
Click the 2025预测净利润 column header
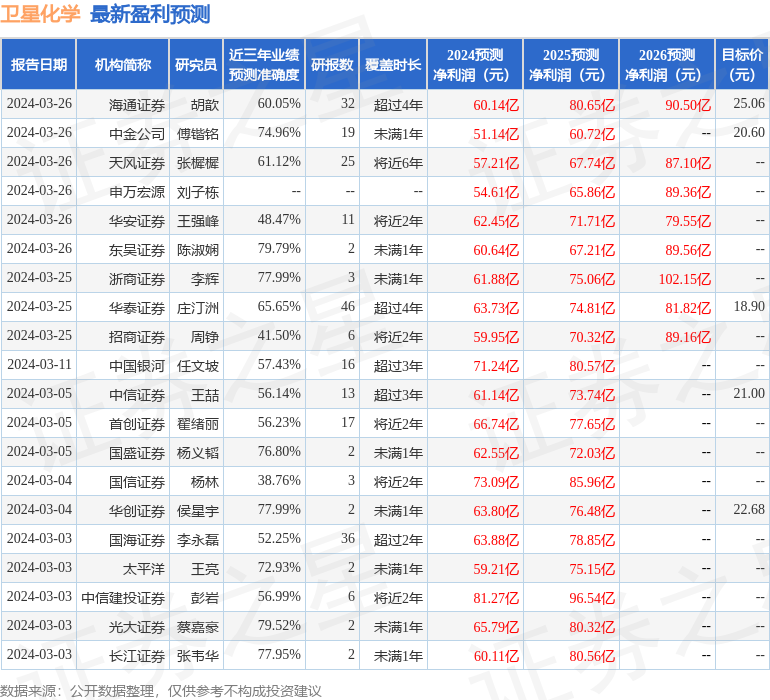tap(571, 64)
